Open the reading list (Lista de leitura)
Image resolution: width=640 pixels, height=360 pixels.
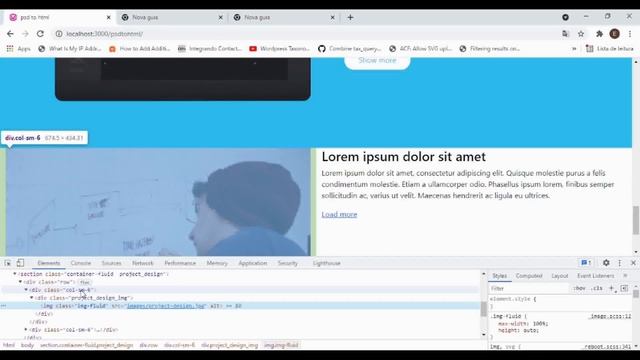[609, 49]
